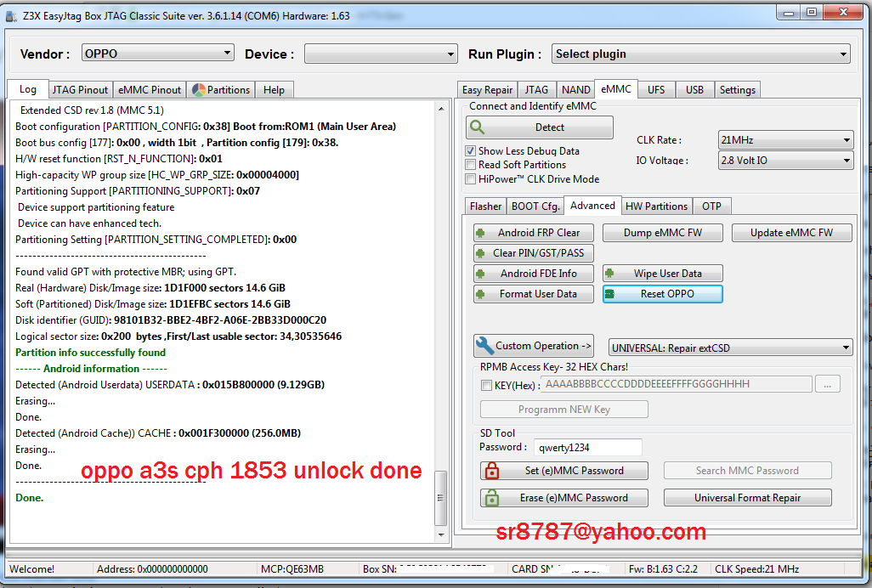Click the 'Extended CSD rev 1.8' log line
The height and width of the screenshot is (588, 872).
click(92, 110)
